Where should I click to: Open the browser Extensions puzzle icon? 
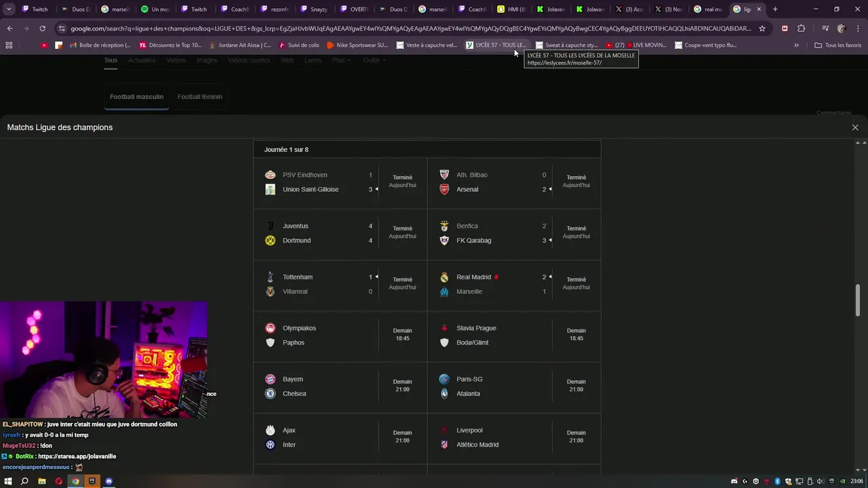802,28
